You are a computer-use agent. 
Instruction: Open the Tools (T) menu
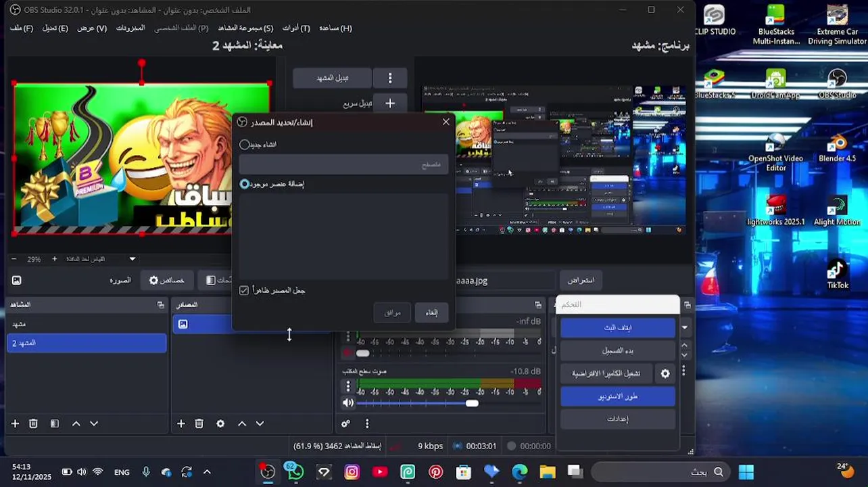pyautogui.click(x=296, y=28)
